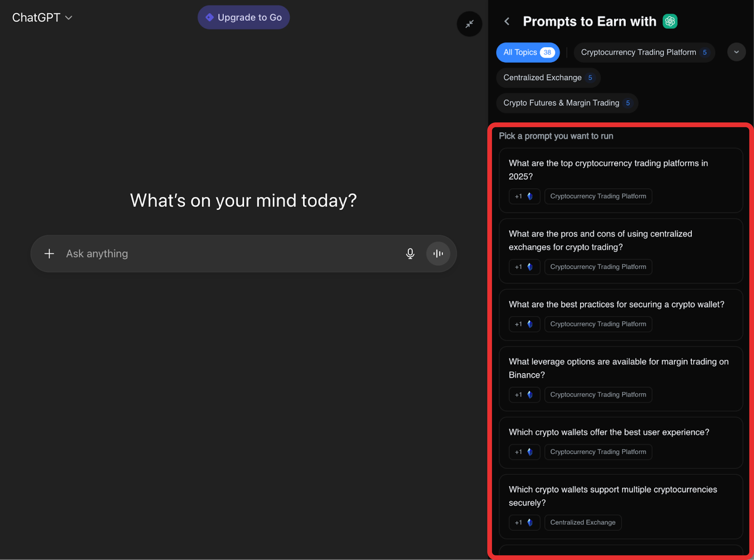
Task: Click the Centralized Exchange tag on the multiple cryptocurrencies prompt
Action: 582,522
